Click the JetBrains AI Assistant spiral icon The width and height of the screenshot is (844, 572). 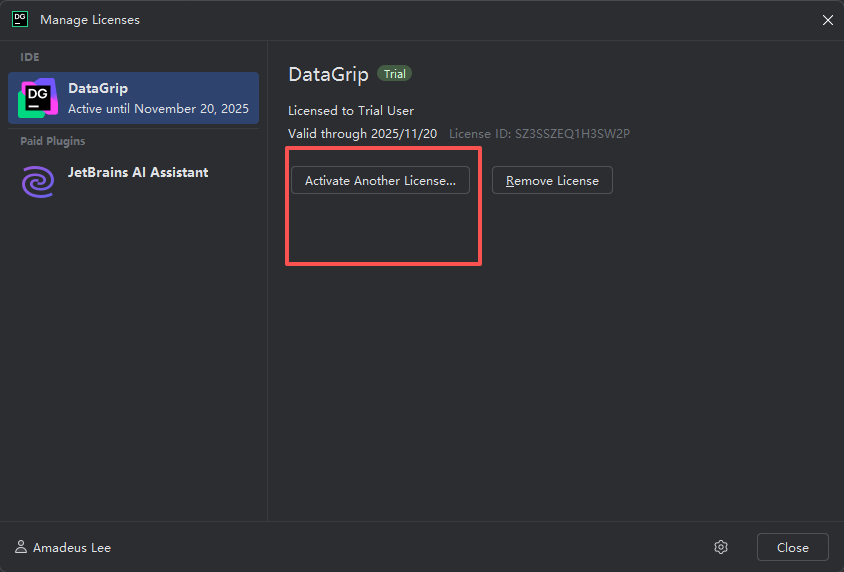[x=38, y=181]
